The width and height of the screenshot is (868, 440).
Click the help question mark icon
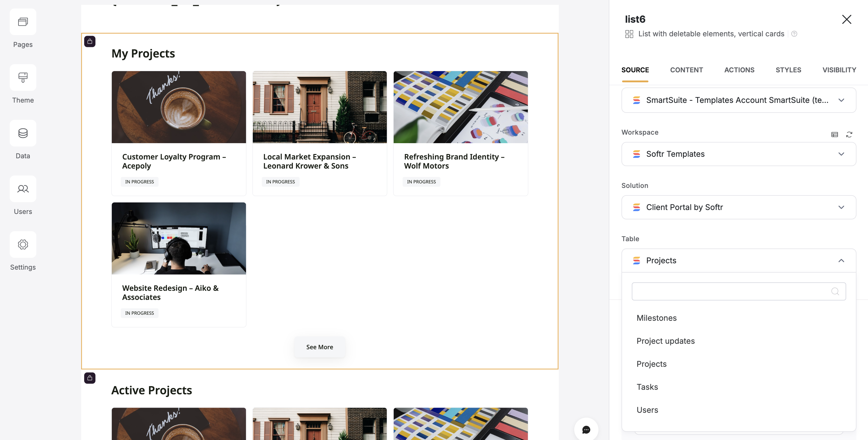tap(794, 34)
